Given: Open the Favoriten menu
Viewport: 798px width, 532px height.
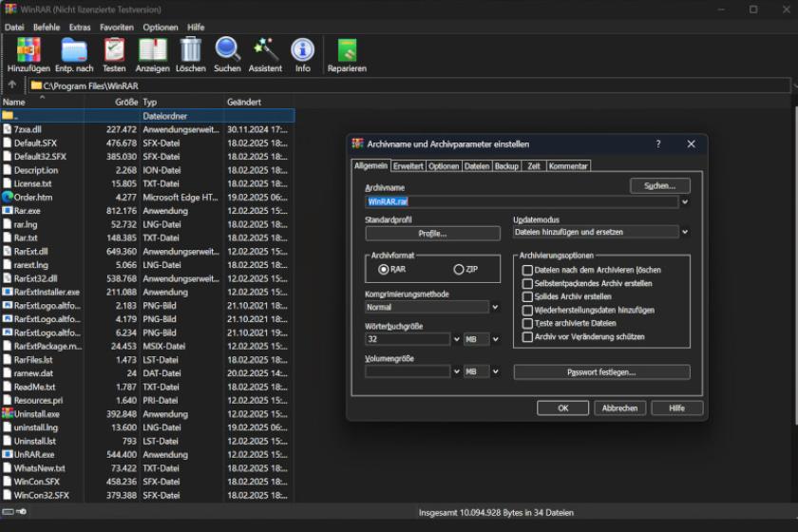Looking at the screenshot, I should pyautogui.click(x=117, y=27).
